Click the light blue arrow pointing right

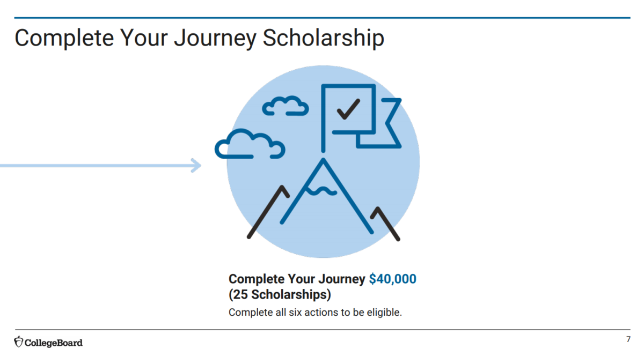[100, 165]
